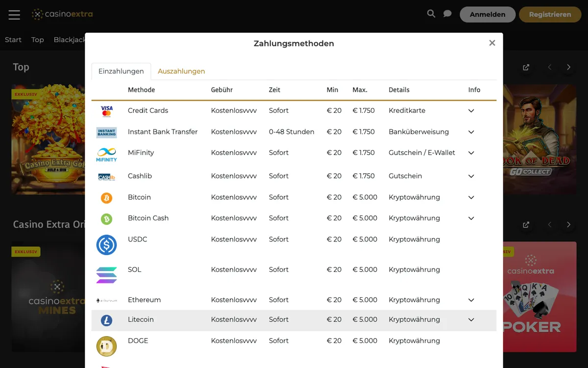The image size is (588, 368).
Task: Go to next Top carousel slide
Action: tap(568, 67)
